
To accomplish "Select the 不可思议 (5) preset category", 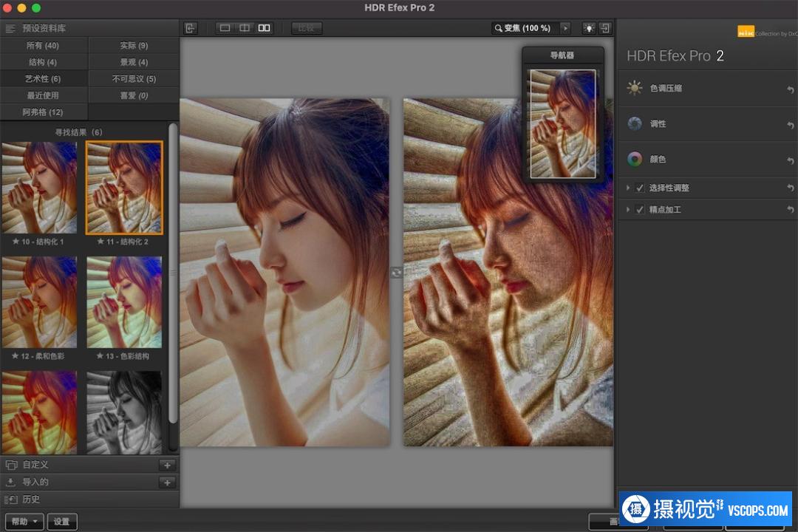I will click(x=134, y=78).
